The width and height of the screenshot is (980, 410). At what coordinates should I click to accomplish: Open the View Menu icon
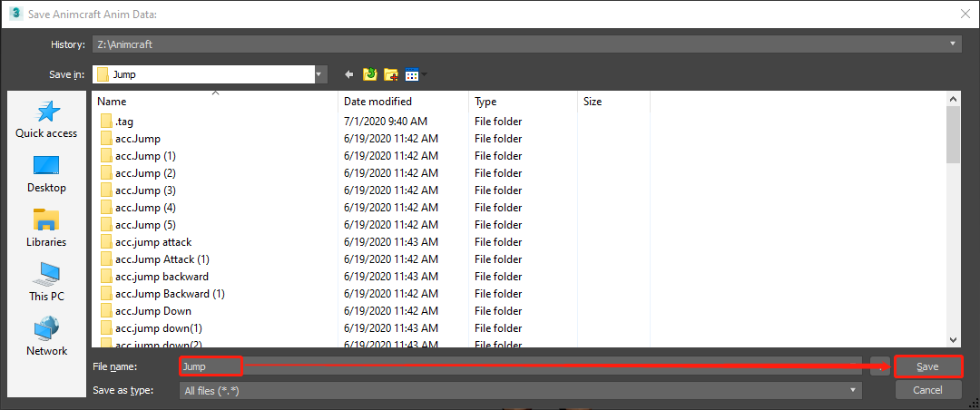[411, 75]
